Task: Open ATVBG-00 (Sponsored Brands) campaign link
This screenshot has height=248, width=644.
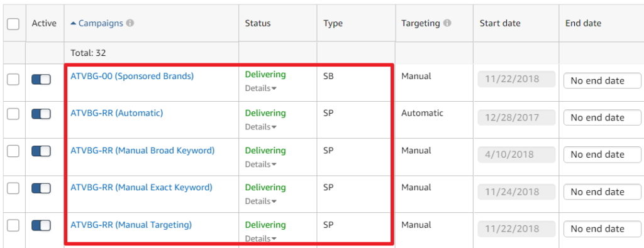Action: [x=132, y=76]
